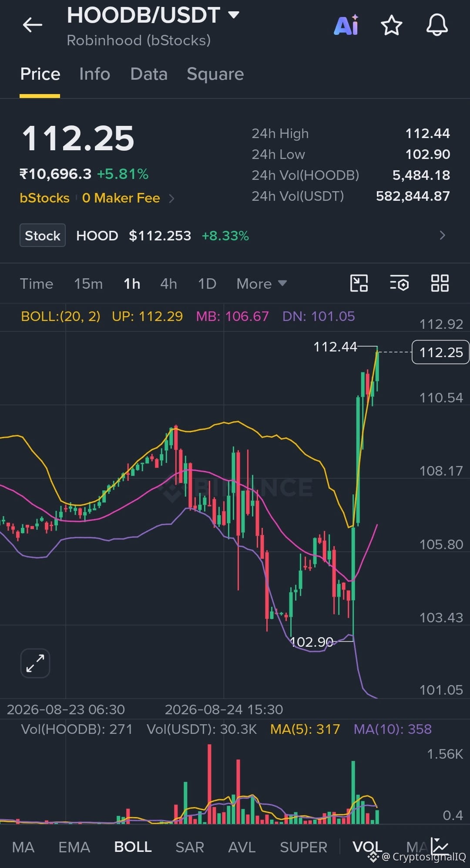The height and width of the screenshot is (868, 470).
Task: Tap the 2026-08-23 06:30 time label
Action: pos(66,709)
